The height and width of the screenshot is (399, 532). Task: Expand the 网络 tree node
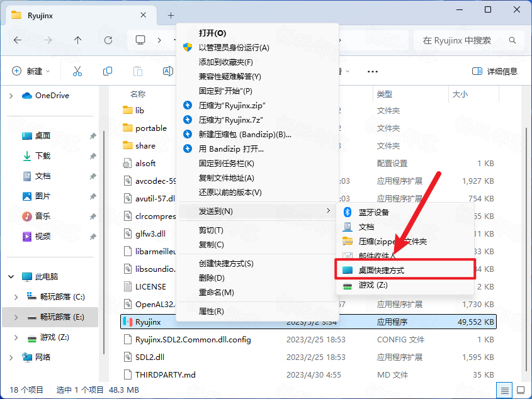pos(11,357)
